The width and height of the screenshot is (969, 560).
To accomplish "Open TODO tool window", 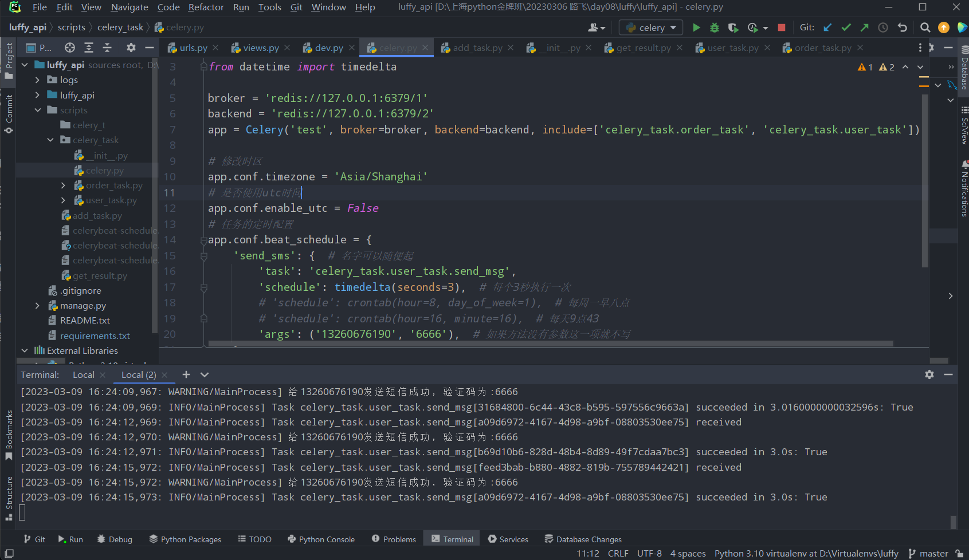I will point(254,539).
